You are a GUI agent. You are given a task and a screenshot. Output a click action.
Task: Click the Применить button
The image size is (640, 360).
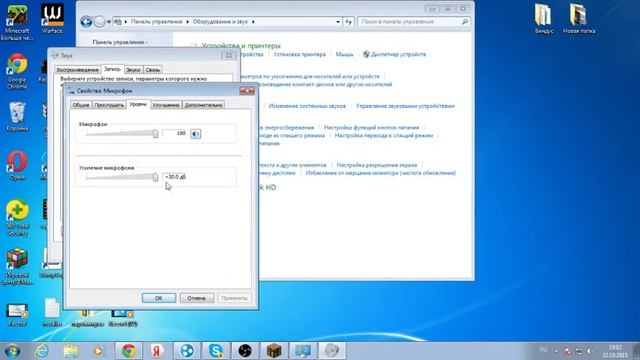pos(234,298)
